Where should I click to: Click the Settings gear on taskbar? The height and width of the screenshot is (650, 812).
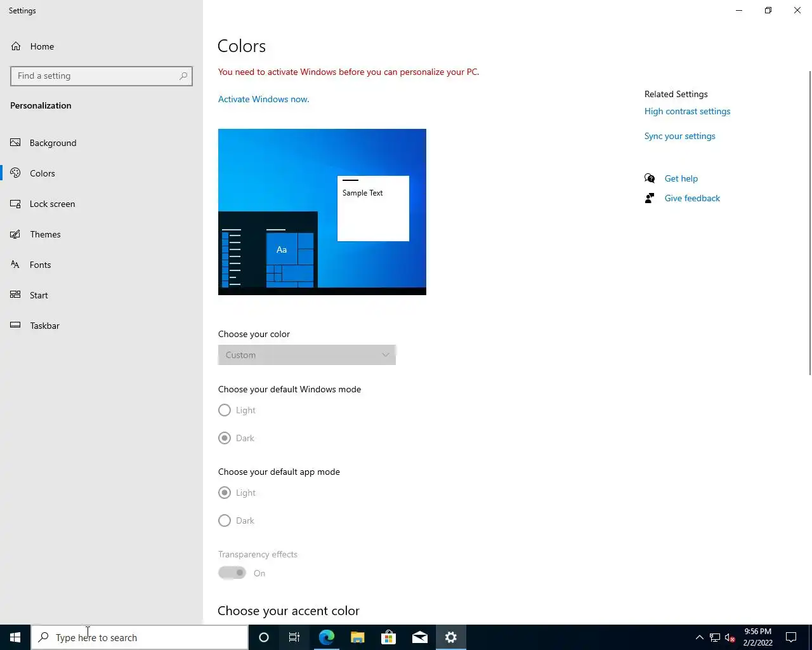pos(451,637)
